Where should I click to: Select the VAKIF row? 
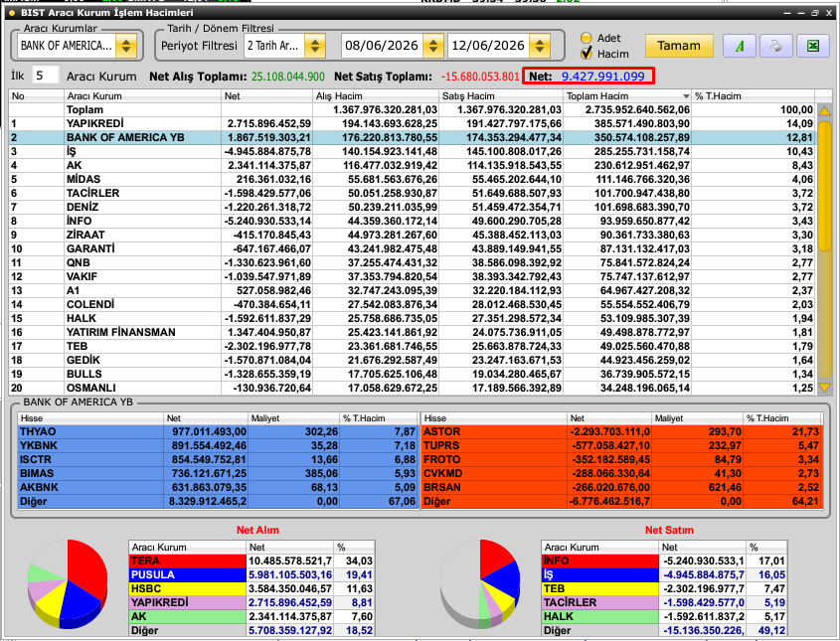coord(412,277)
